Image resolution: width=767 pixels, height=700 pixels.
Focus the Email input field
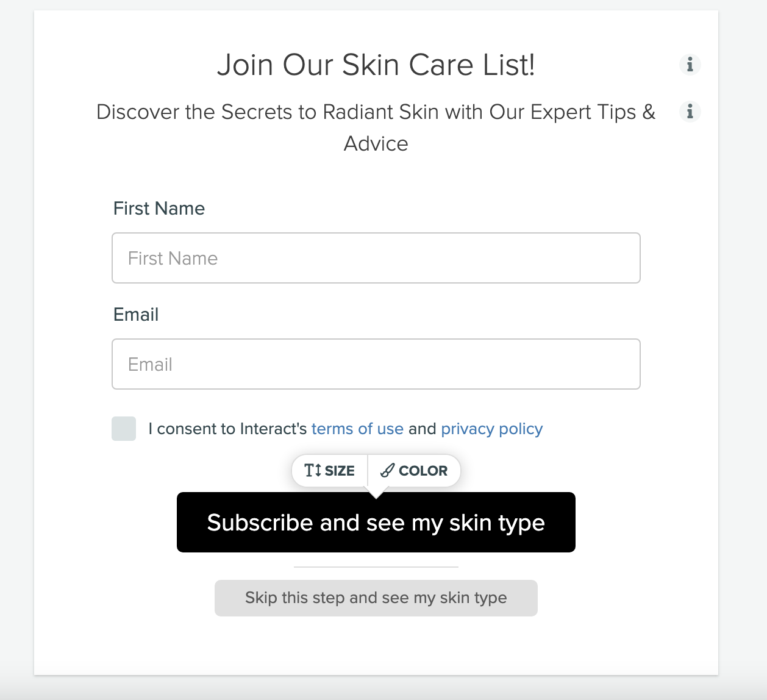(x=376, y=364)
